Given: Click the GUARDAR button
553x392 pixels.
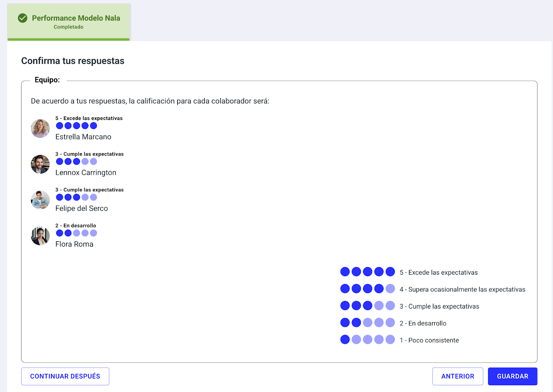Looking at the screenshot, I should (x=512, y=376).
